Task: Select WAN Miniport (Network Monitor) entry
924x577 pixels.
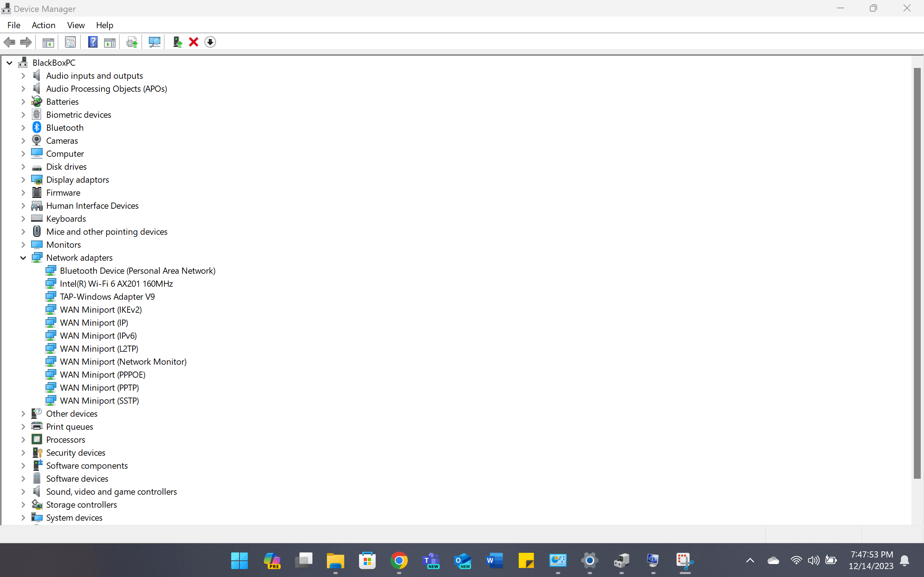Action: (x=123, y=362)
